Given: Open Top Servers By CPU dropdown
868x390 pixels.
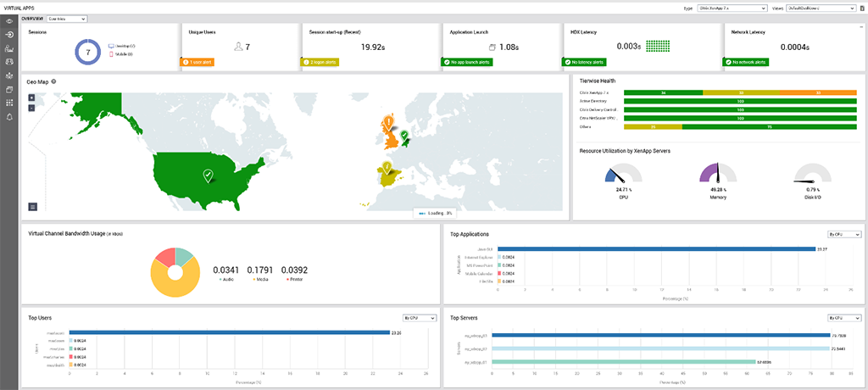Looking at the screenshot, I should (844, 318).
